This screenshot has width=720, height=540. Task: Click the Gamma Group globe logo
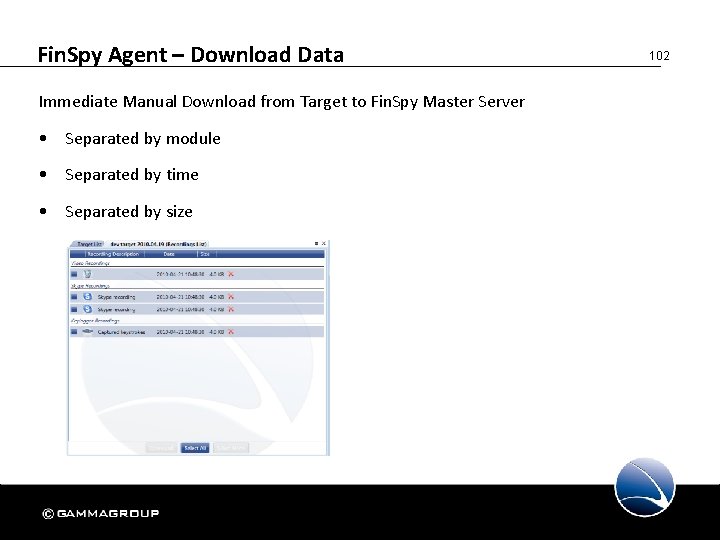(x=645, y=487)
